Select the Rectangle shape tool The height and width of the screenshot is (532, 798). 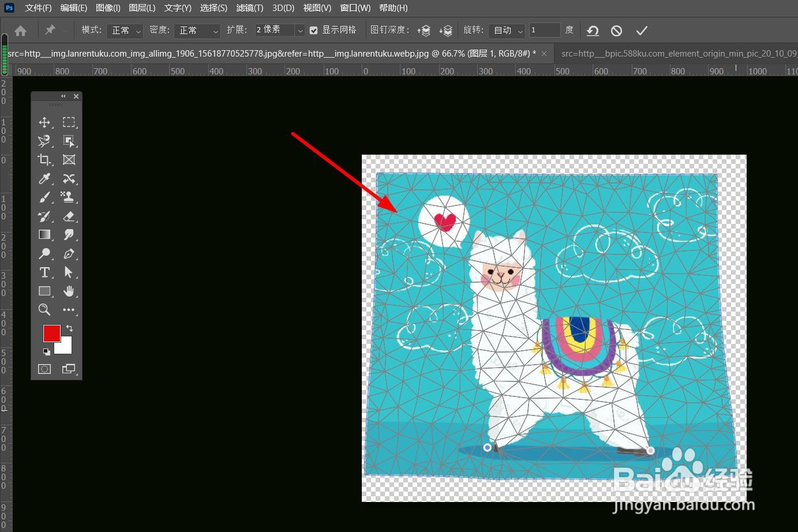pyautogui.click(x=44, y=291)
